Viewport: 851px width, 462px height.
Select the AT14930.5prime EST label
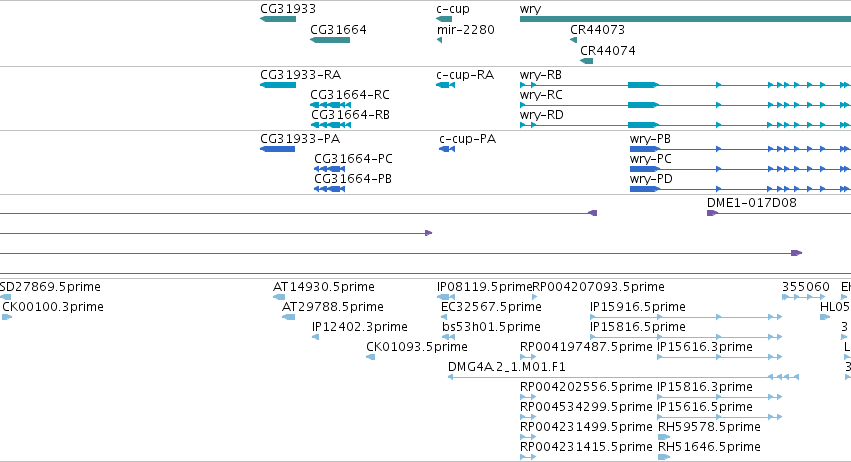tap(323, 287)
